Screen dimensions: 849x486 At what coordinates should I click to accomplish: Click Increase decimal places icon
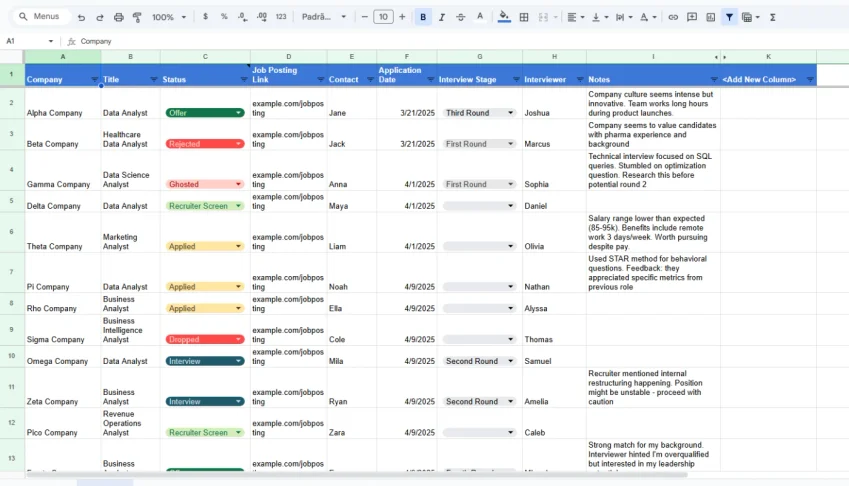(262, 17)
